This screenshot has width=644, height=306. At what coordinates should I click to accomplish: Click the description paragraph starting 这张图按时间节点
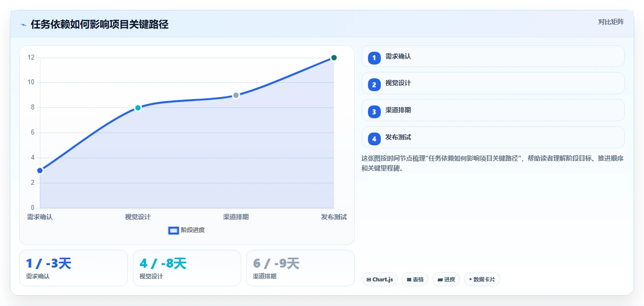(493, 163)
